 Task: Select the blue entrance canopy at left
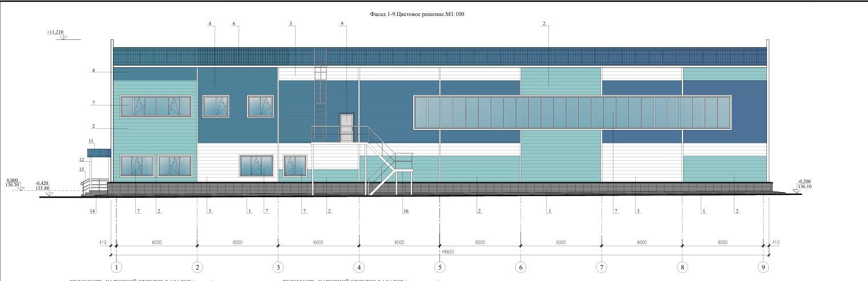coord(99,153)
